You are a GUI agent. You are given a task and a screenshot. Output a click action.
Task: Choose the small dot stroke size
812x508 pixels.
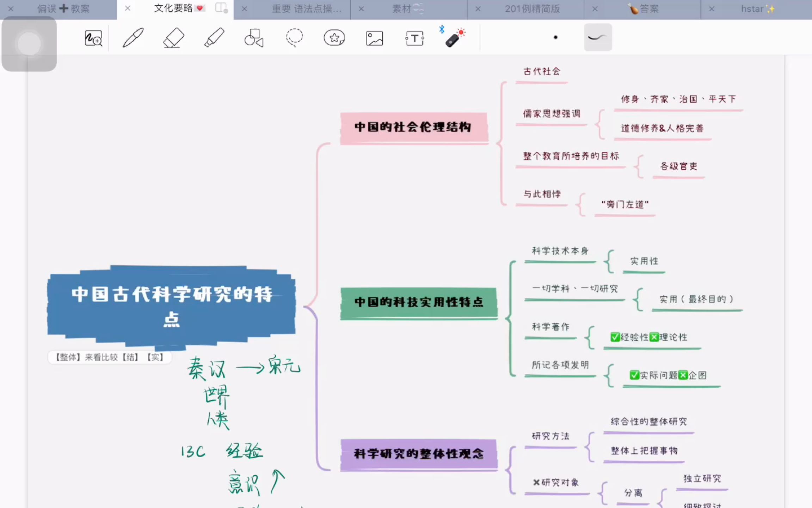[x=555, y=37]
